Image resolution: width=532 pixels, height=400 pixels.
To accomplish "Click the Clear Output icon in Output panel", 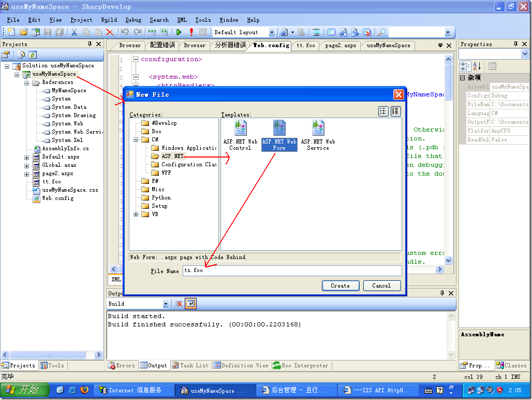I will (x=179, y=304).
